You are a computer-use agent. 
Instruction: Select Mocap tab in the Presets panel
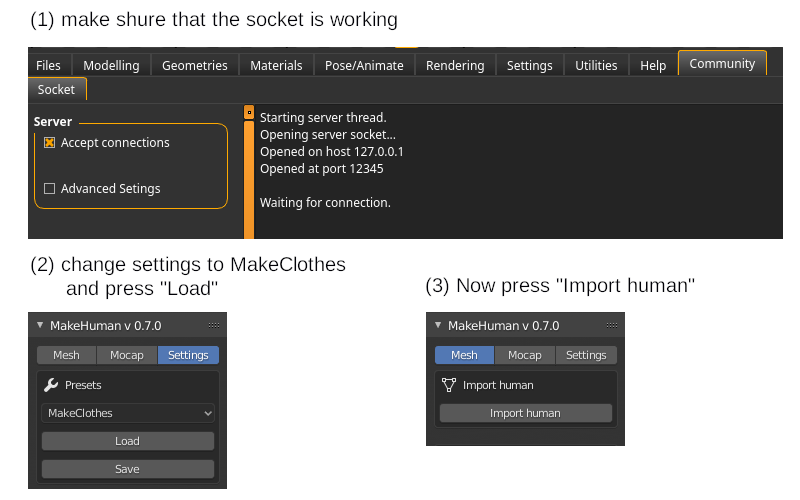(127, 355)
